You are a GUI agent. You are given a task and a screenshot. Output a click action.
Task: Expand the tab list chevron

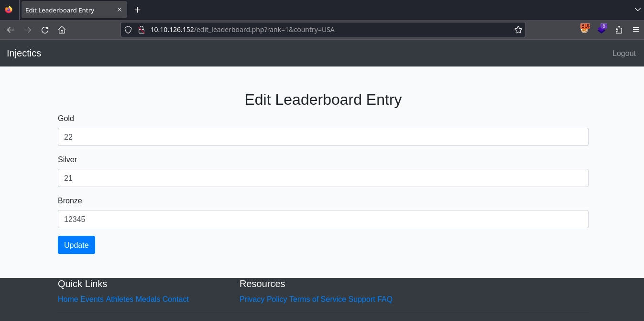tap(637, 10)
